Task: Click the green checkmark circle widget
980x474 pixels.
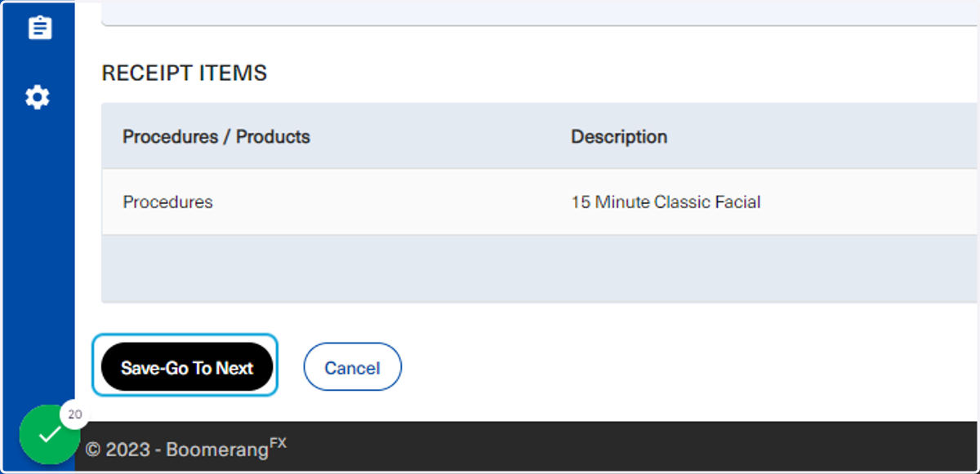Action: click(x=49, y=434)
